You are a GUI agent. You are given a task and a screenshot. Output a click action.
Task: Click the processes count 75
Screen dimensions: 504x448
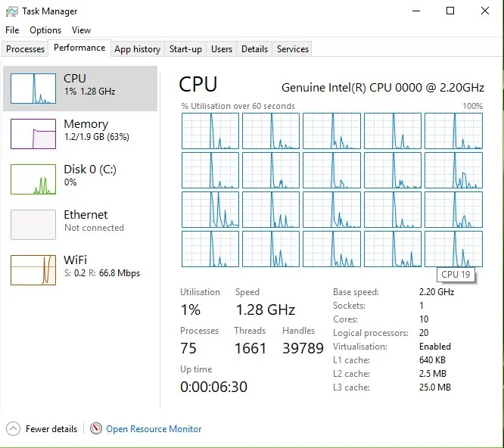[188, 348]
